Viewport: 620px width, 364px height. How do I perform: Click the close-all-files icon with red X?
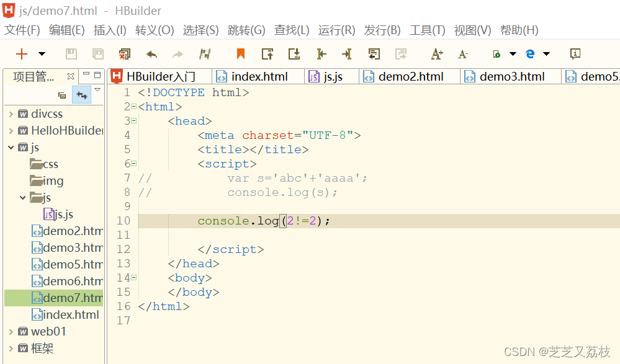[125, 54]
